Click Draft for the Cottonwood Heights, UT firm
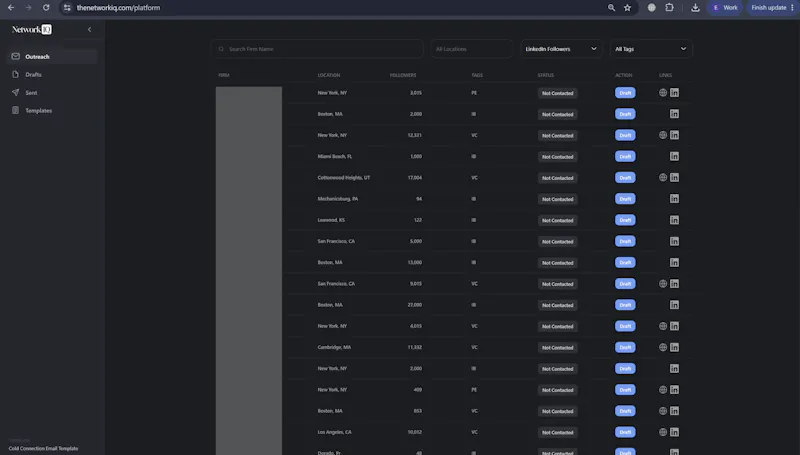800x455 pixels. 625,178
